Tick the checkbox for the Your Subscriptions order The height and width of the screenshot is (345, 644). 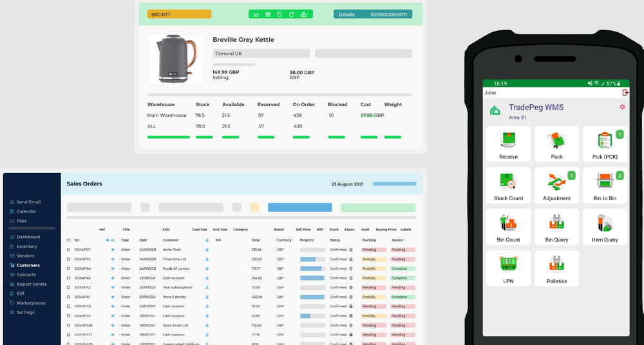coord(69,288)
